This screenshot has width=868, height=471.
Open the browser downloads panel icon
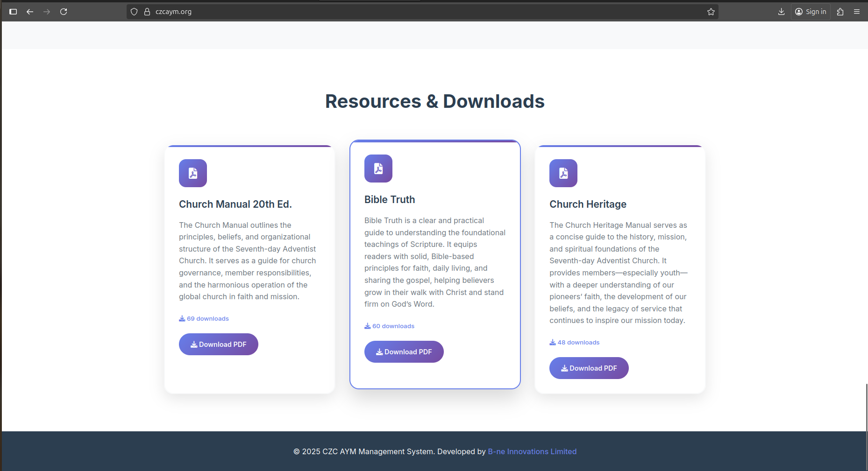click(x=781, y=12)
